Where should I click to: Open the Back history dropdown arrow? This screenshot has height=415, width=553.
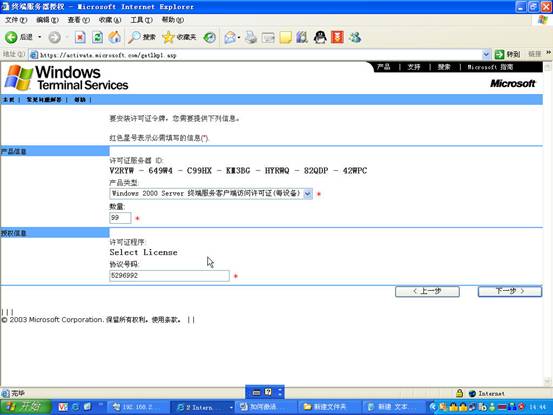40,37
